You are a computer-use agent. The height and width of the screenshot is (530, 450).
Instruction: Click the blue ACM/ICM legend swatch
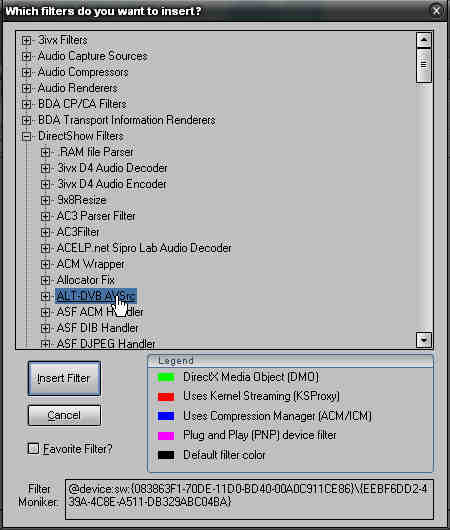click(166, 416)
